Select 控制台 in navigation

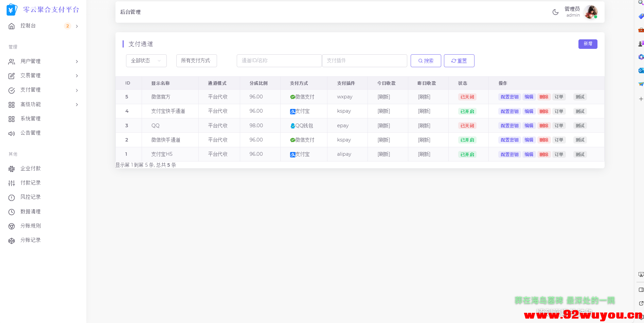(x=29, y=26)
